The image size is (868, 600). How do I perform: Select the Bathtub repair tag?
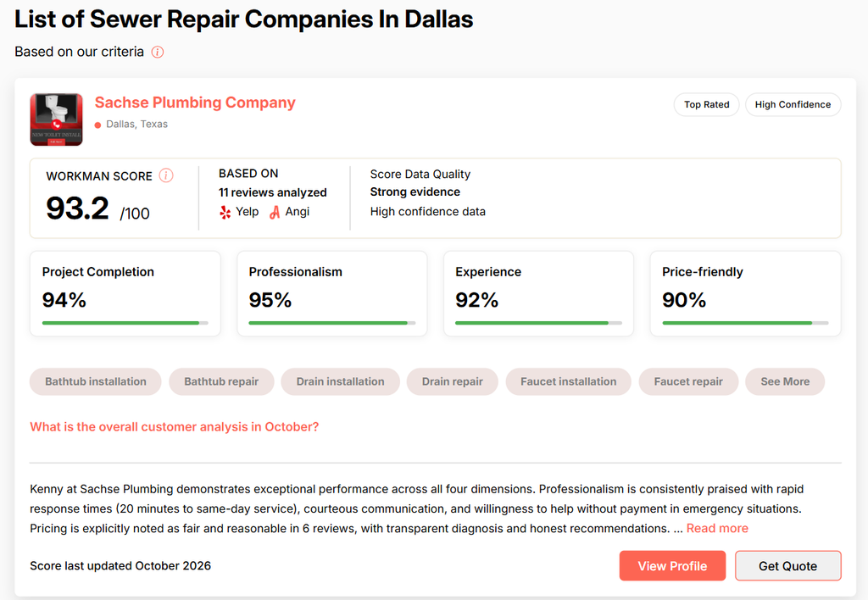[x=221, y=381]
